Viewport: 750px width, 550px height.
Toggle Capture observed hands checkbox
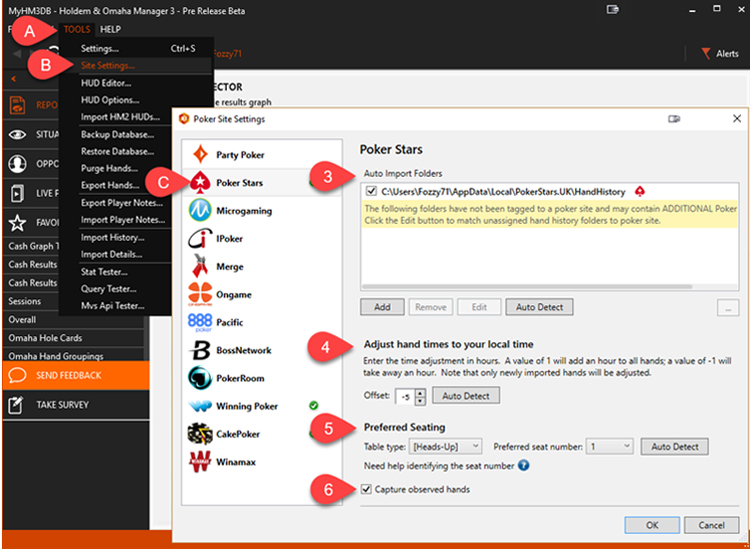(x=366, y=489)
